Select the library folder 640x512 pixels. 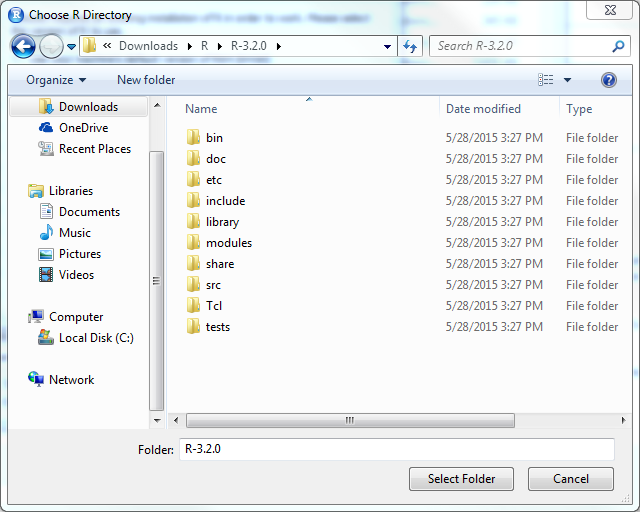tap(222, 222)
